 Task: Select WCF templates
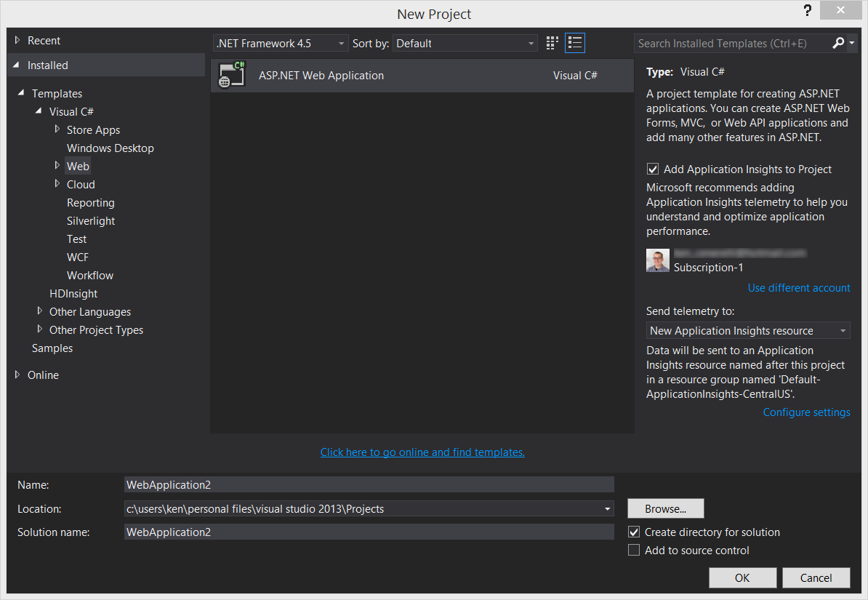tap(78, 257)
